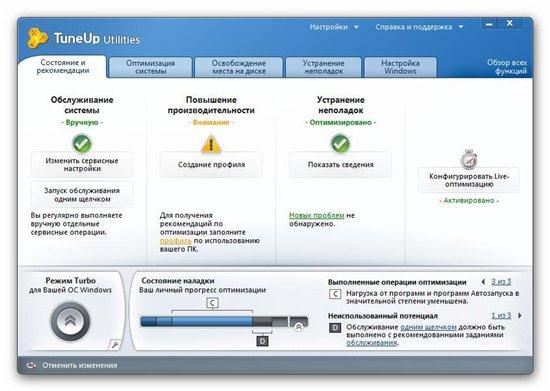Click Выполненные операции оптимизации heading
The width and height of the screenshot is (550, 391).
tap(397, 282)
